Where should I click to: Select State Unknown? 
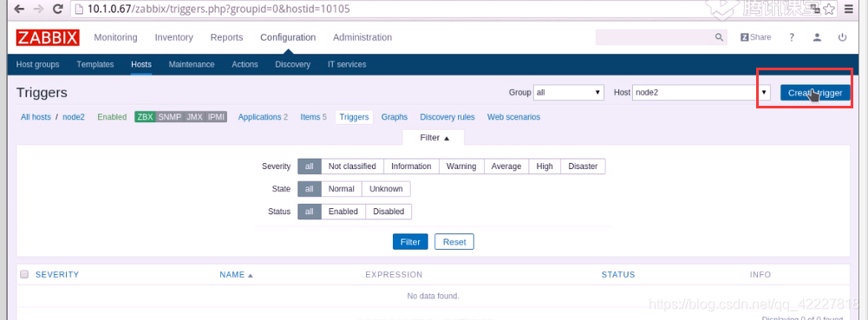pos(387,189)
